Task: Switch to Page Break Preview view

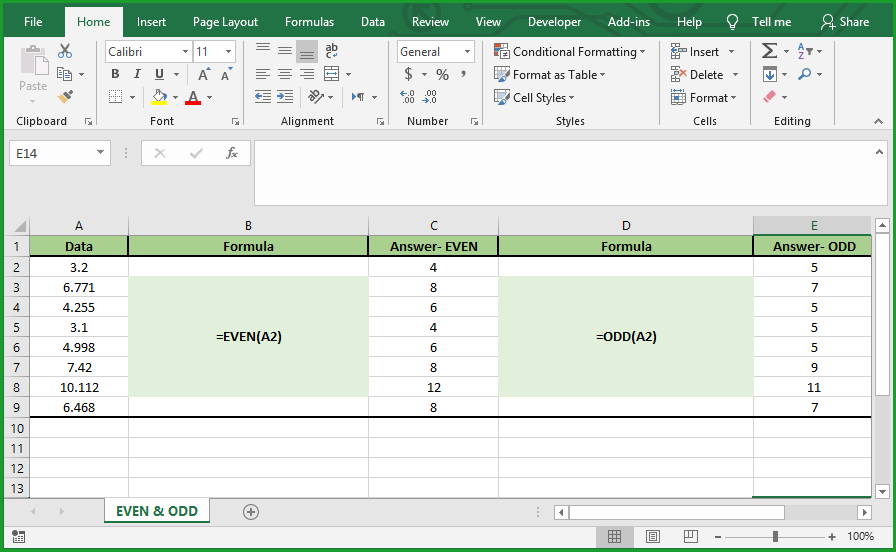Action: point(689,537)
